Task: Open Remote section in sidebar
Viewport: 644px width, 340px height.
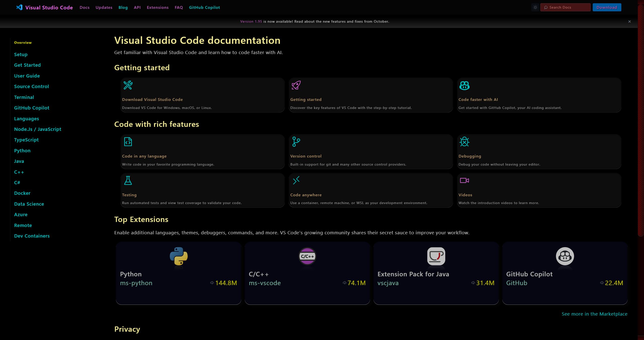Action: tap(23, 225)
